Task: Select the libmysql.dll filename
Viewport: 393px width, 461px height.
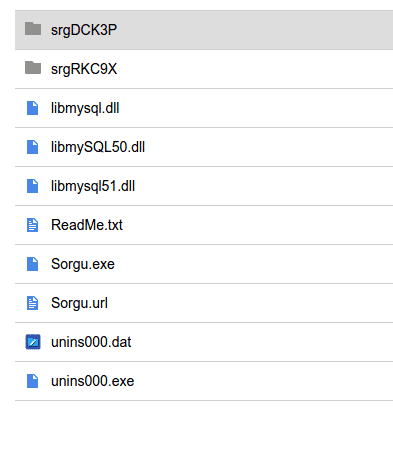Action: [x=85, y=108]
